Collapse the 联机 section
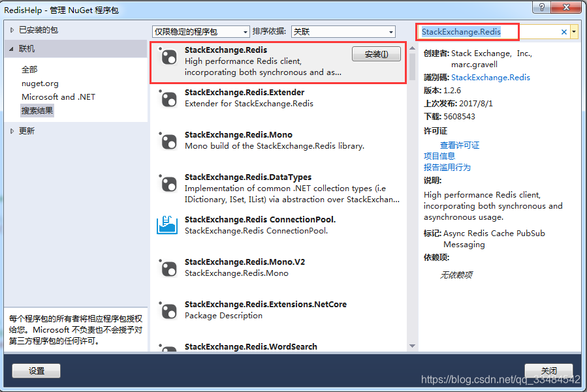Image resolution: width=587 pixels, height=392 pixels. point(11,49)
